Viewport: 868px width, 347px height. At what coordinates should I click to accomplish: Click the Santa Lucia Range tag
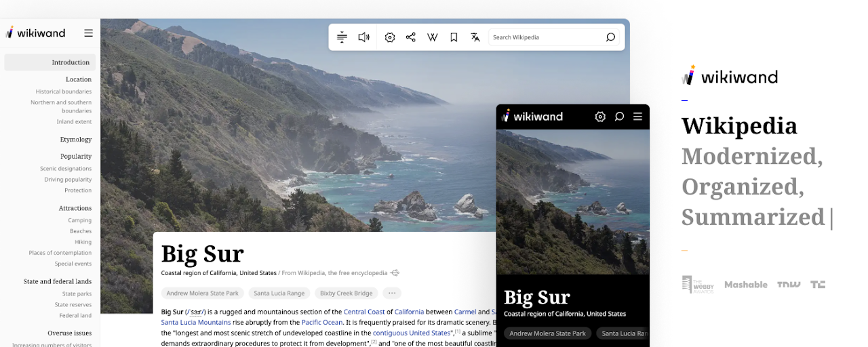coord(279,293)
